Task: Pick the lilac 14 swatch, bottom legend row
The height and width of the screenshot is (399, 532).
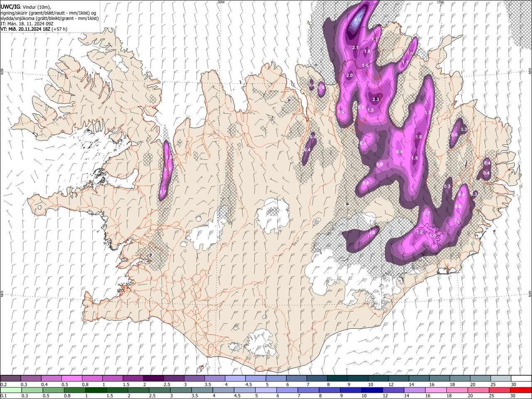Action: pyautogui.click(x=414, y=390)
